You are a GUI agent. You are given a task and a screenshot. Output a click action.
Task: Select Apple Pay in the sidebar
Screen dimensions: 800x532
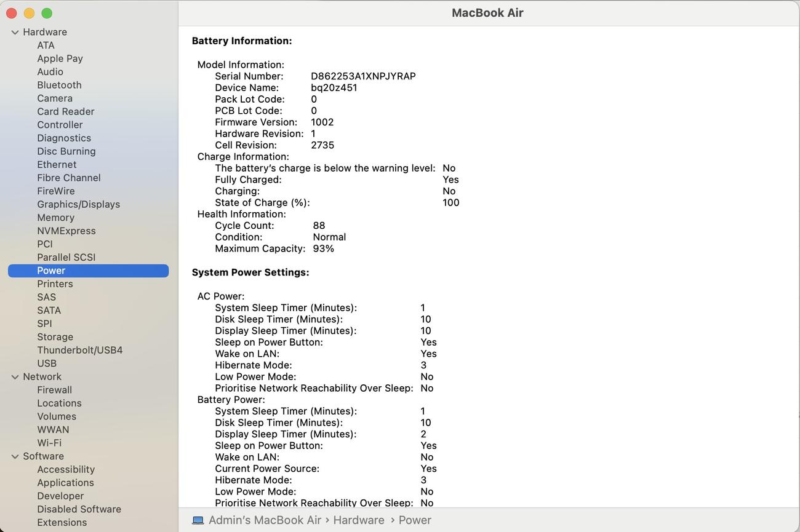[x=60, y=58]
